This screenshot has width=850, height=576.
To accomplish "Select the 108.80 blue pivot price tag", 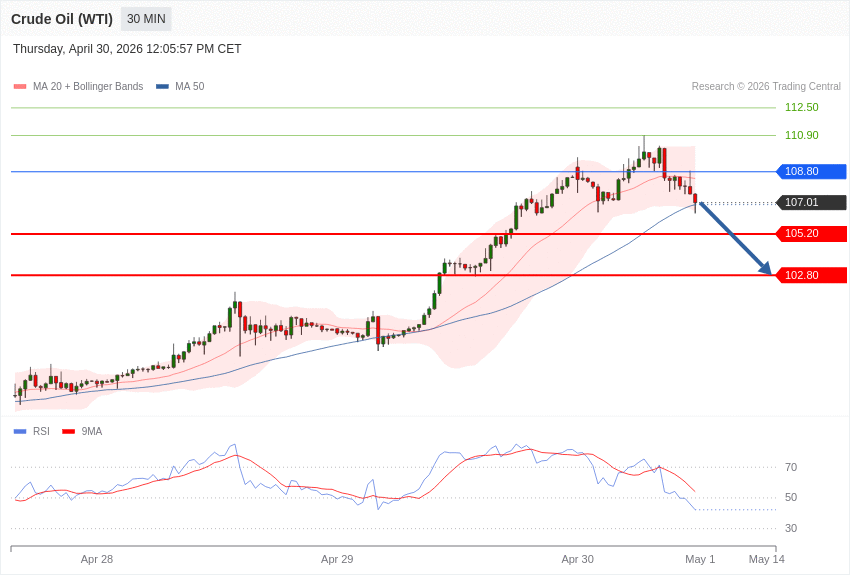I will (811, 172).
